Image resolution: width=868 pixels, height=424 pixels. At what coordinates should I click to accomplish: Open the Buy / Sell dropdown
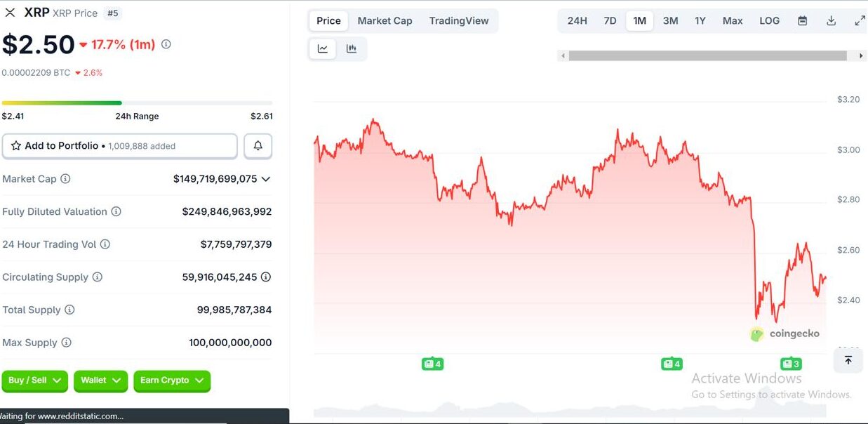(34, 380)
